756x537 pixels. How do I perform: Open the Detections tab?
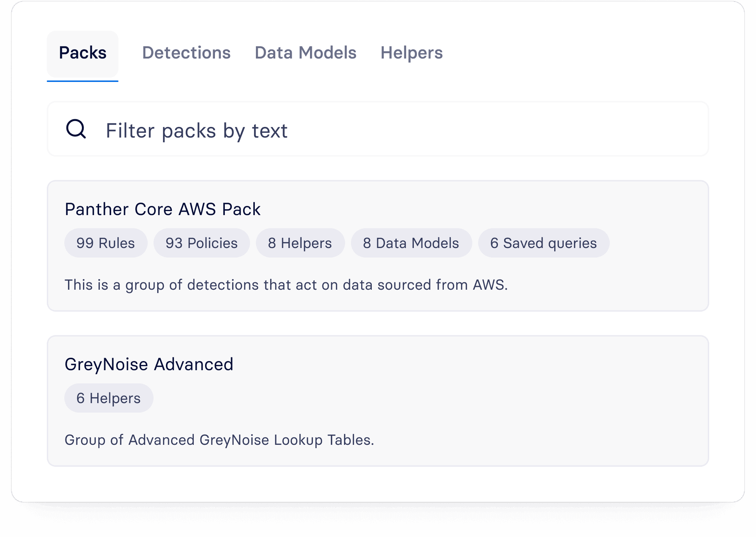point(186,53)
